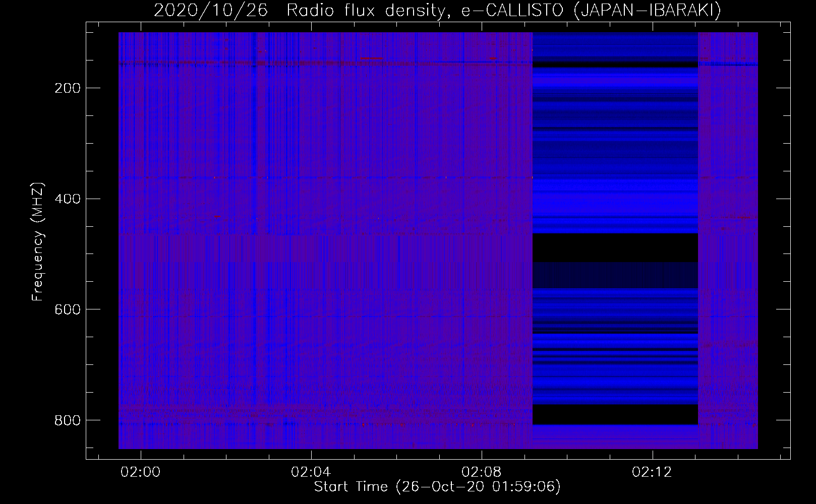Image resolution: width=816 pixels, height=504 pixels.
Task: Select the 400 frequency tick label
Action: 67,199
